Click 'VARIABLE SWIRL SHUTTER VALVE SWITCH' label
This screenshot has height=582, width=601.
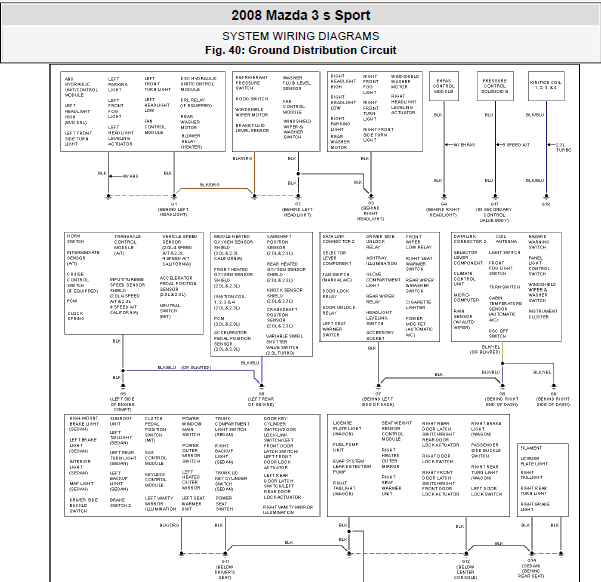[285, 344]
